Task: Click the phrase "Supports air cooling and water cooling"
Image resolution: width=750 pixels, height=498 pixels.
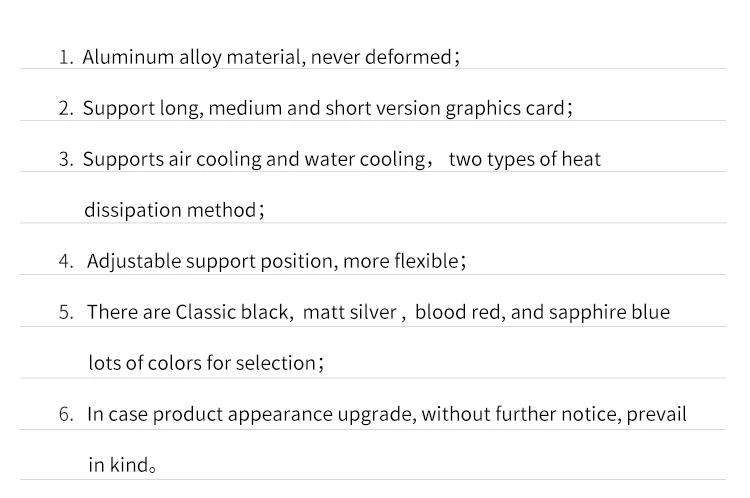Action: pos(254,159)
